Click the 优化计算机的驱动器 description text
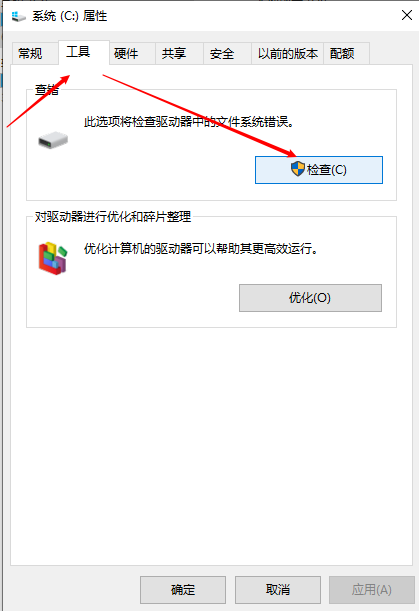This screenshot has width=419, height=611. click(x=201, y=249)
